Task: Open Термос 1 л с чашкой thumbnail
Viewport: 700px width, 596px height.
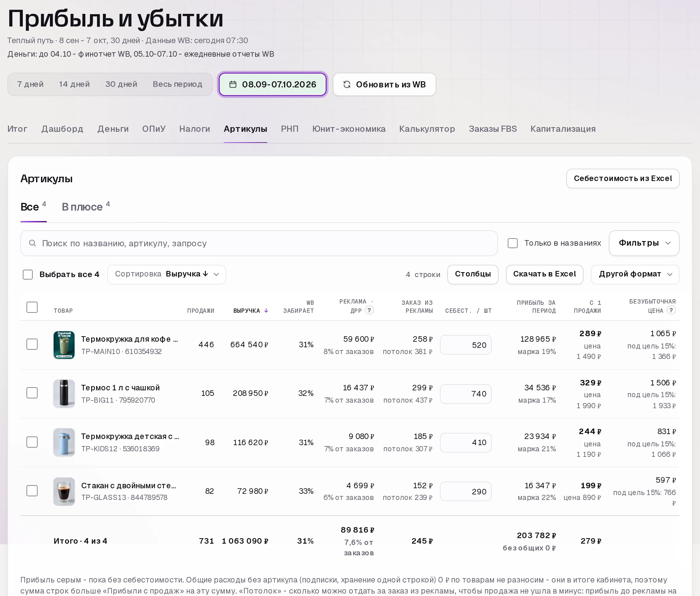Action: pyautogui.click(x=64, y=393)
